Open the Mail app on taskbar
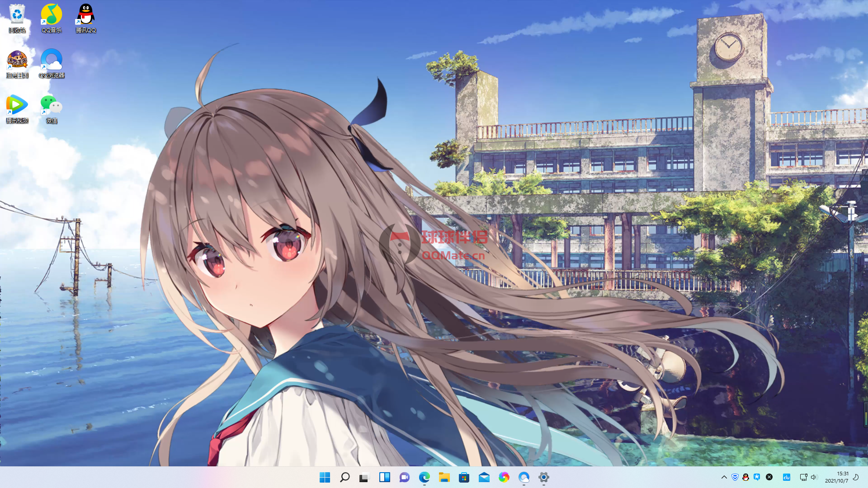The height and width of the screenshot is (488, 868). (x=484, y=477)
